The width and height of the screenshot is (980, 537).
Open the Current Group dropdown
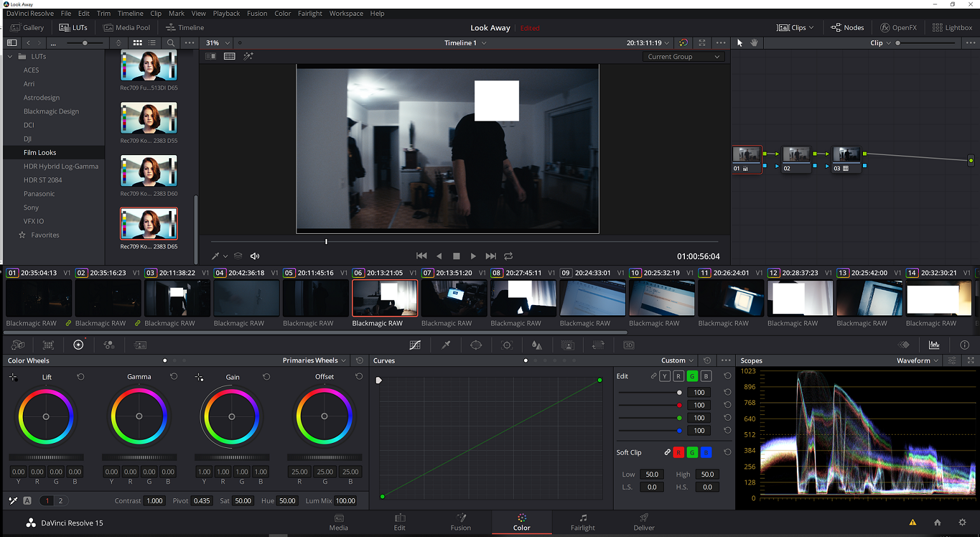(683, 57)
